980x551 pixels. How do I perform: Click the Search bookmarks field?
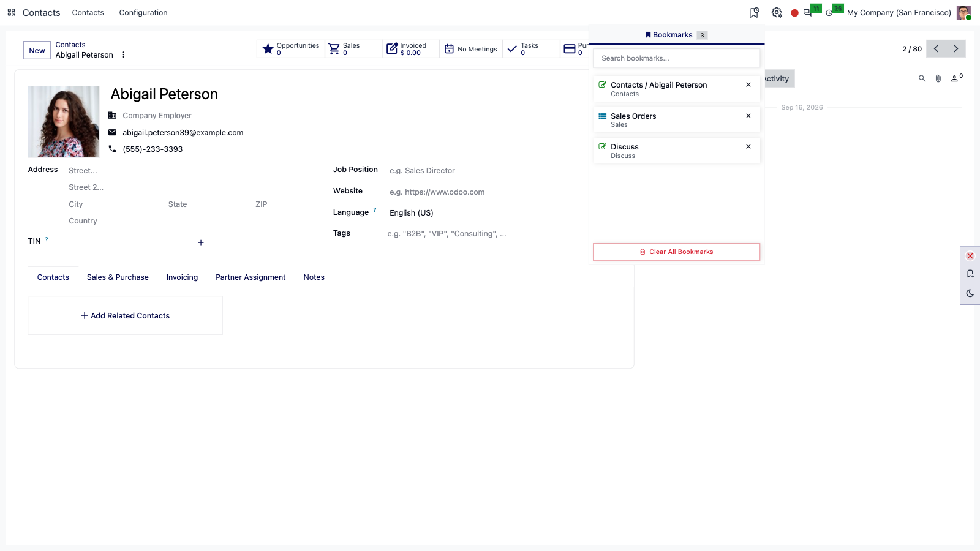tap(676, 58)
